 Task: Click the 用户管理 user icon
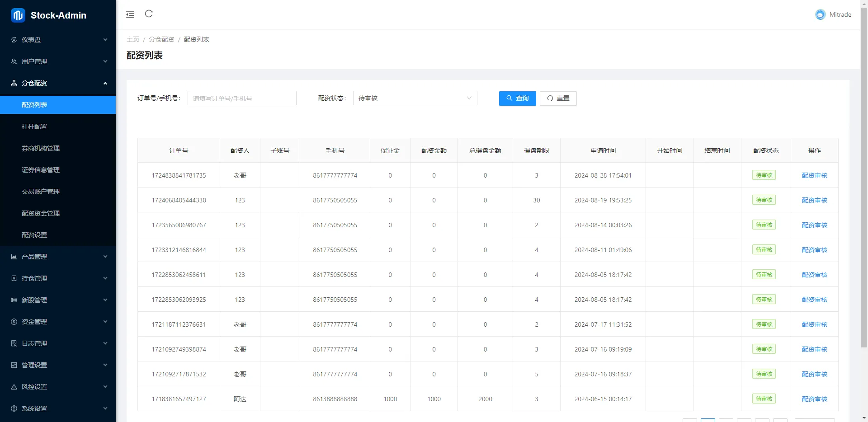[x=14, y=61]
